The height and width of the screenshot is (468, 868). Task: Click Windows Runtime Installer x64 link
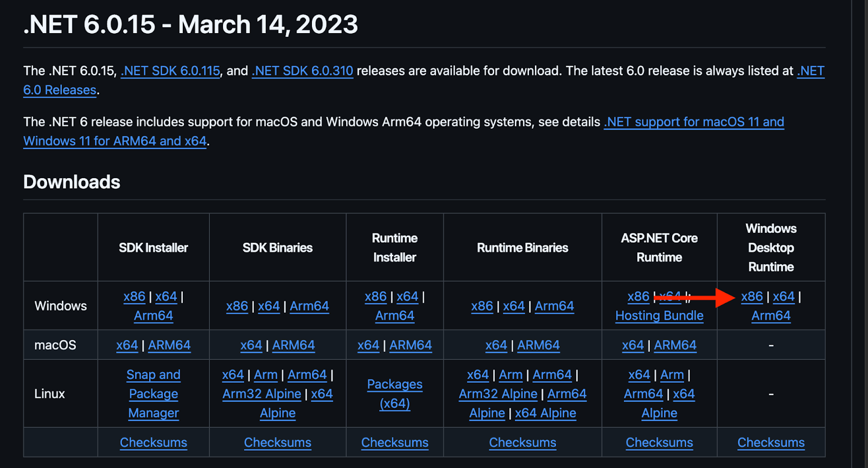click(x=407, y=296)
